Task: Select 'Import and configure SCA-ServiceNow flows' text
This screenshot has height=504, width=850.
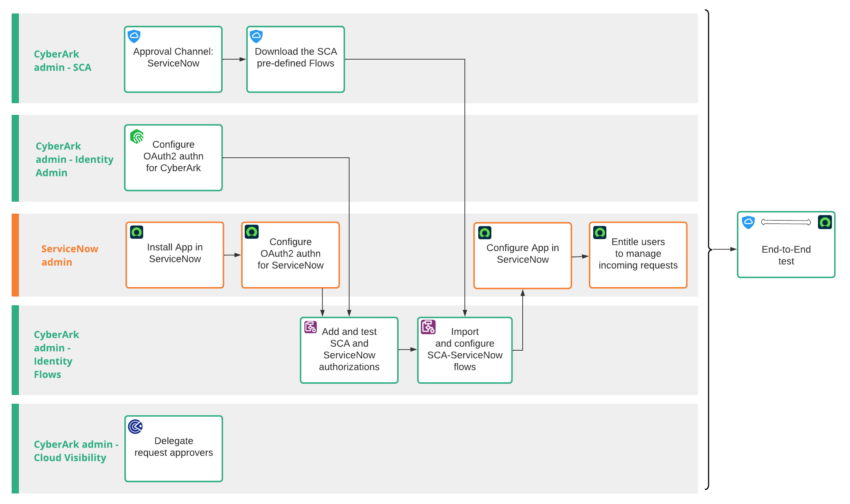Action: (x=465, y=349)
